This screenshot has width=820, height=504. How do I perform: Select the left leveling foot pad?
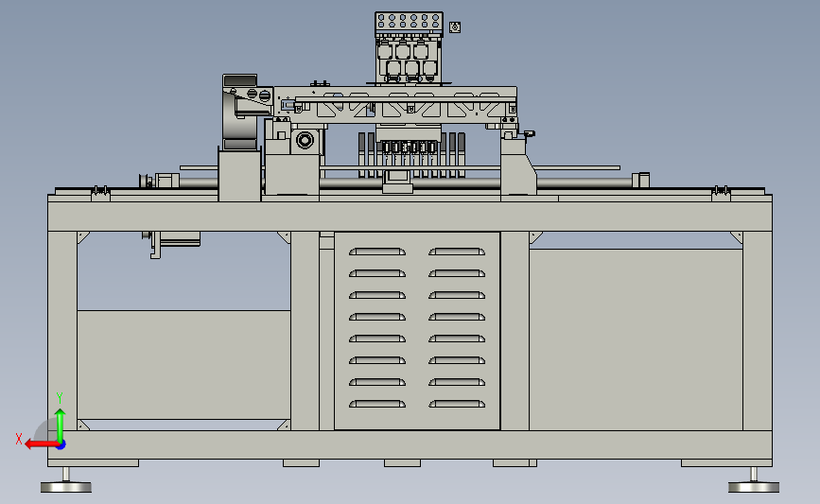coord(66,487)
